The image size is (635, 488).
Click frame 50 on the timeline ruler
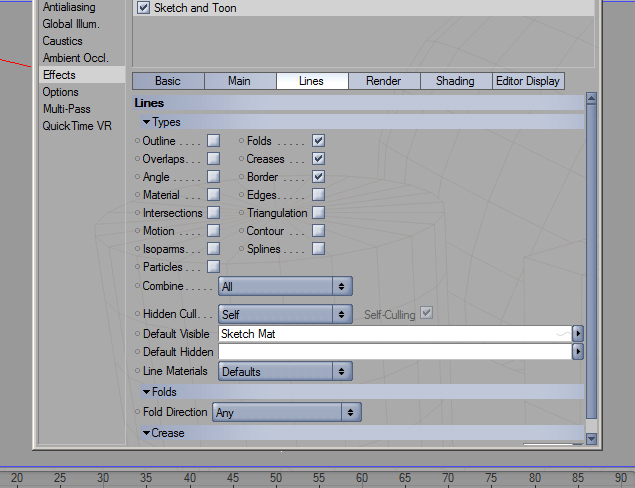pos(276,478)
